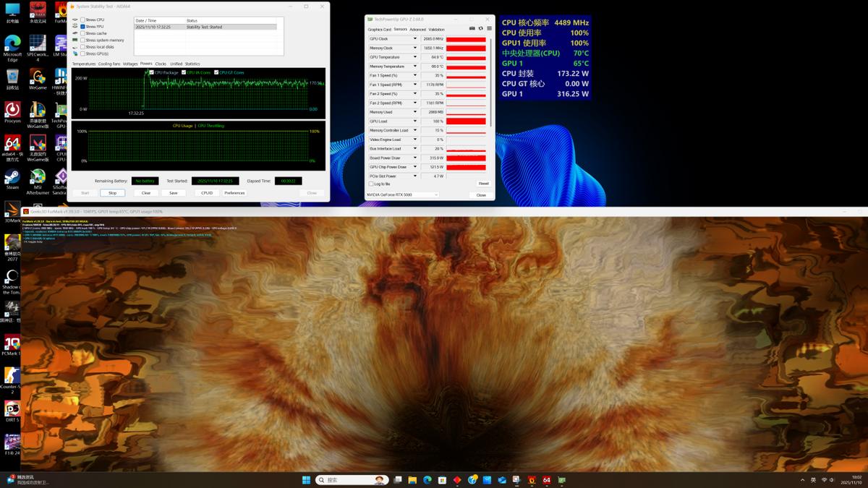
Task: Open Windows Start button on taskbar
Action: [306, 479]
